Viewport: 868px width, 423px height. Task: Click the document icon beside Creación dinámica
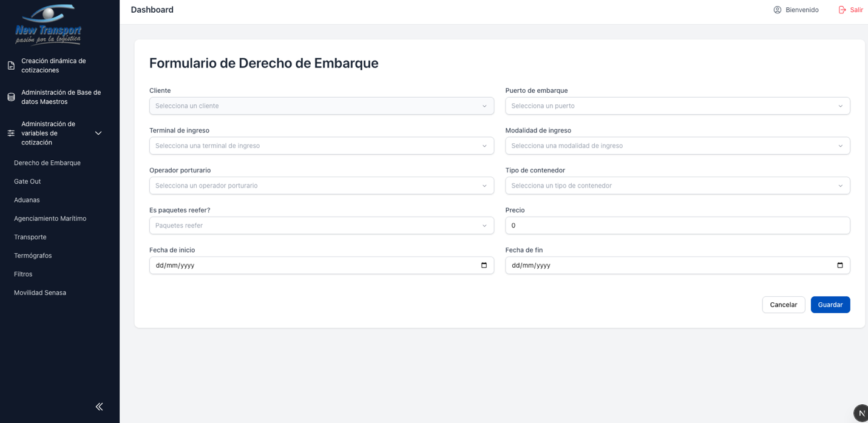coord(11,66)
